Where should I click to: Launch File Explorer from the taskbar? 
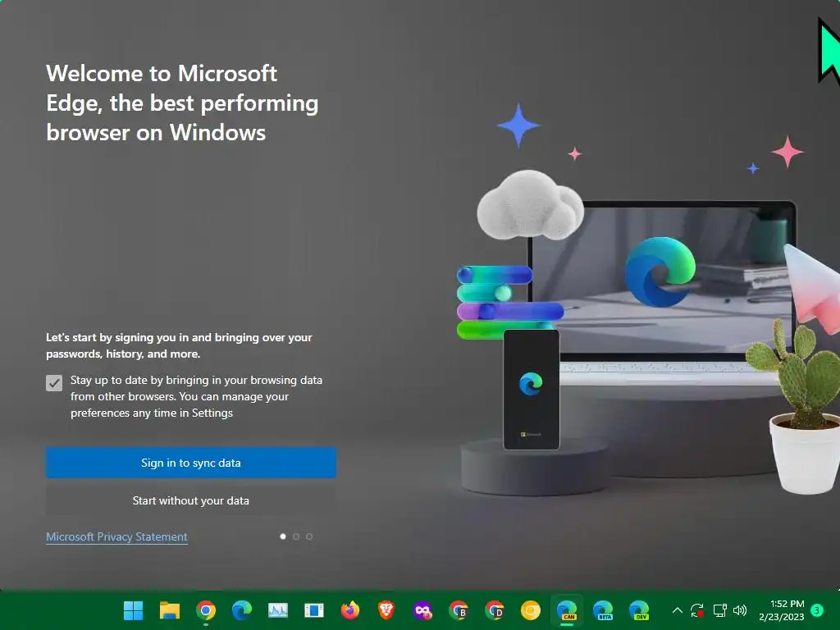tap(170, 610)
